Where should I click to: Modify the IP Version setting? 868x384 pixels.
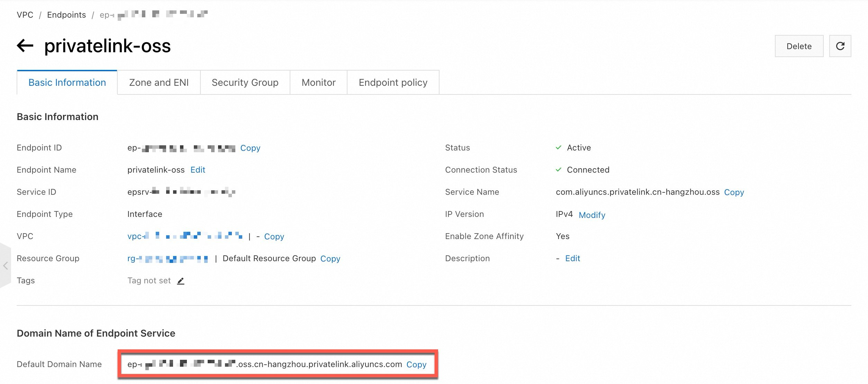(592, 215)
